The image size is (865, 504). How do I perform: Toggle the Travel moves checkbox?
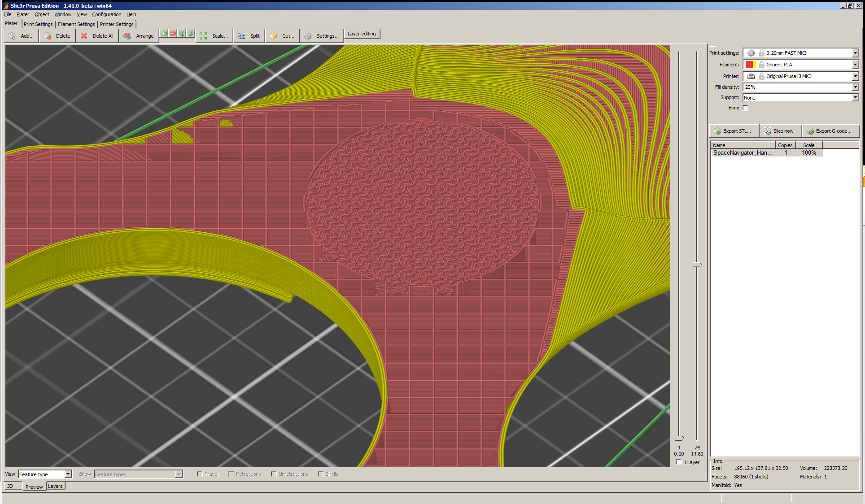point(200,474)
